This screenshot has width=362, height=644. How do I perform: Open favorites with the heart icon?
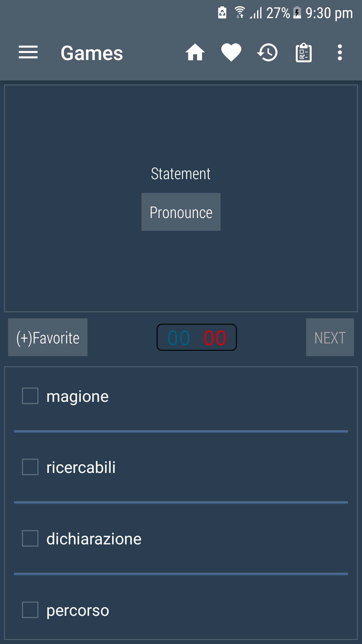[231, 53]
